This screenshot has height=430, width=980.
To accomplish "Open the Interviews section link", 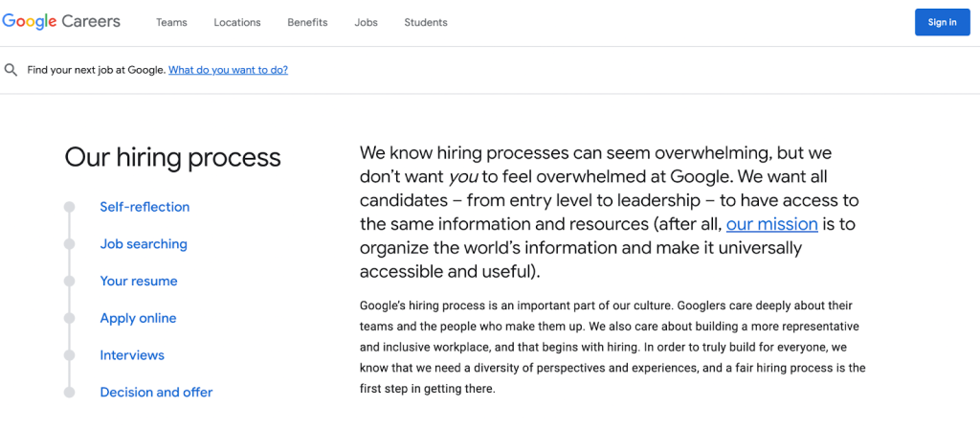I will click(x=132, y=355).
